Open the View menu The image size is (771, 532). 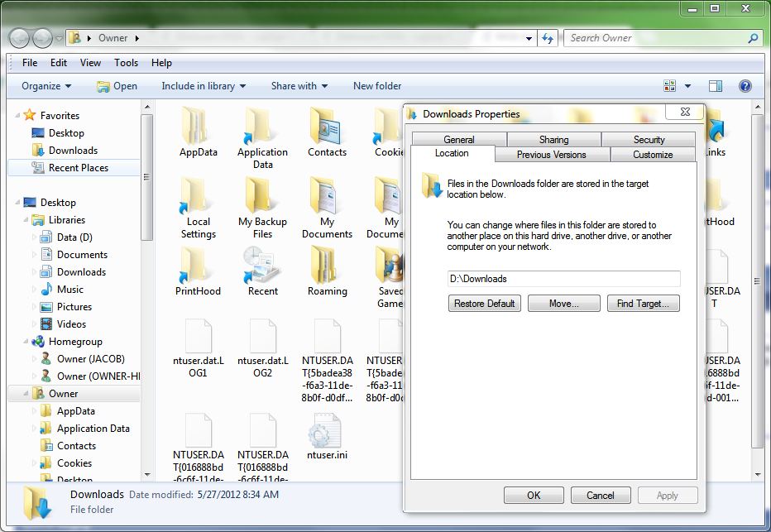[90, 63]
